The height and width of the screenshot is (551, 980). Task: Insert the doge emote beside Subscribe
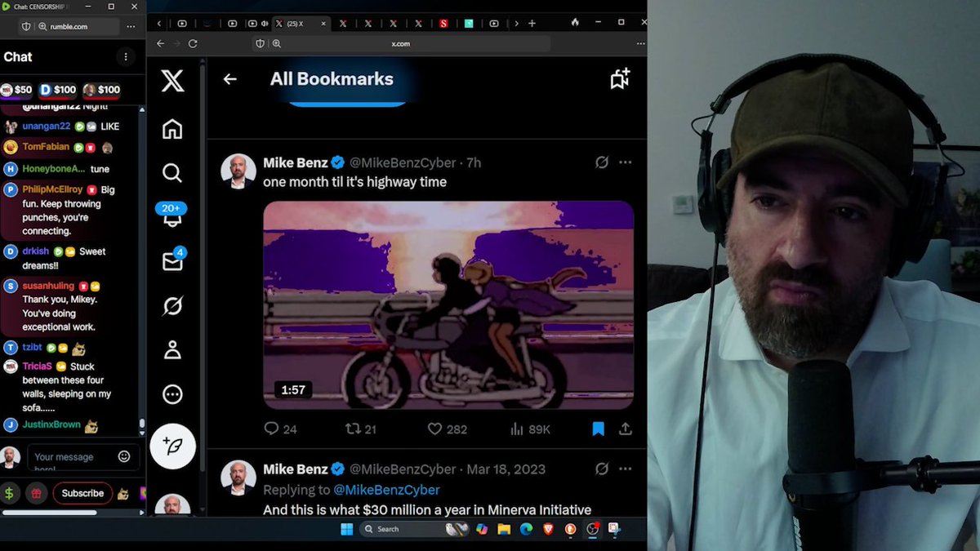pyautogui.click(x=123, y=493)
